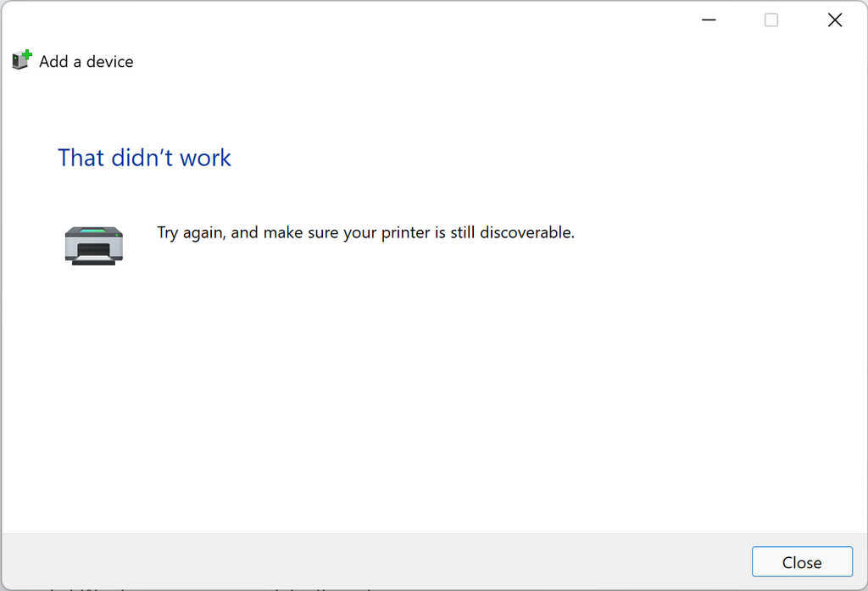Screen dimensions: 868x591
Task: Select the 'Try again' instruction text
Action: coord(364,232)
